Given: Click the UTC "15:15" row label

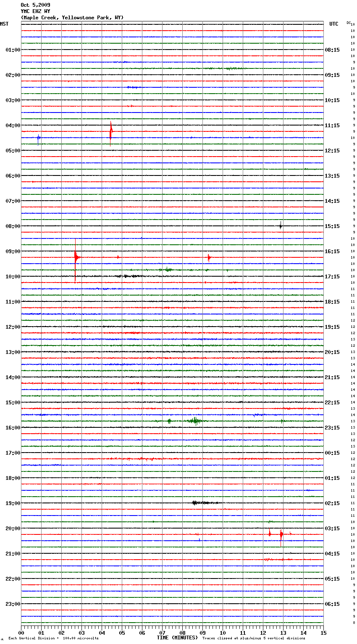Looking at the screenshot, I should [x=332, y=226].
